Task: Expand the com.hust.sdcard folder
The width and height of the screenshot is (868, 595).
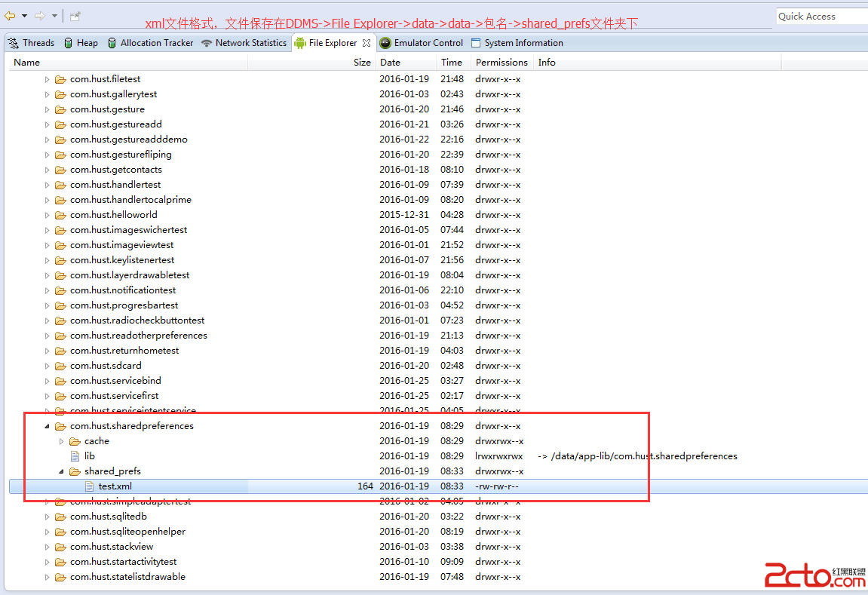Action: [x=47, y=366]
